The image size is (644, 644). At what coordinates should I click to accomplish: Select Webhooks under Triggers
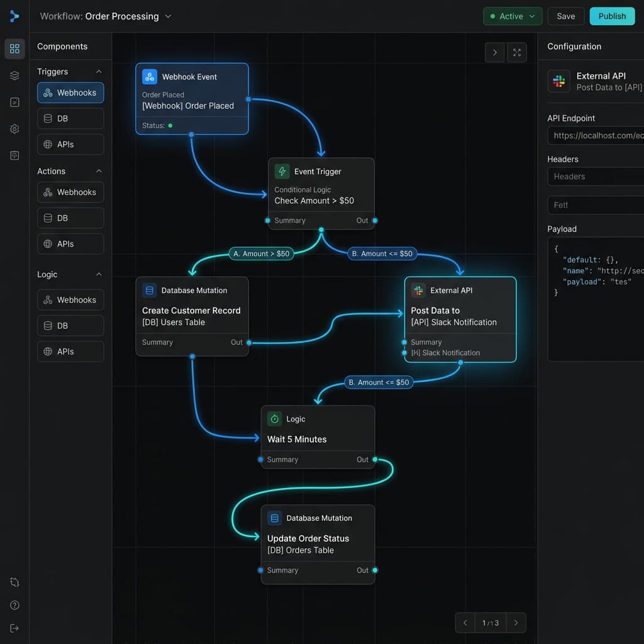(x=70, y=93)
